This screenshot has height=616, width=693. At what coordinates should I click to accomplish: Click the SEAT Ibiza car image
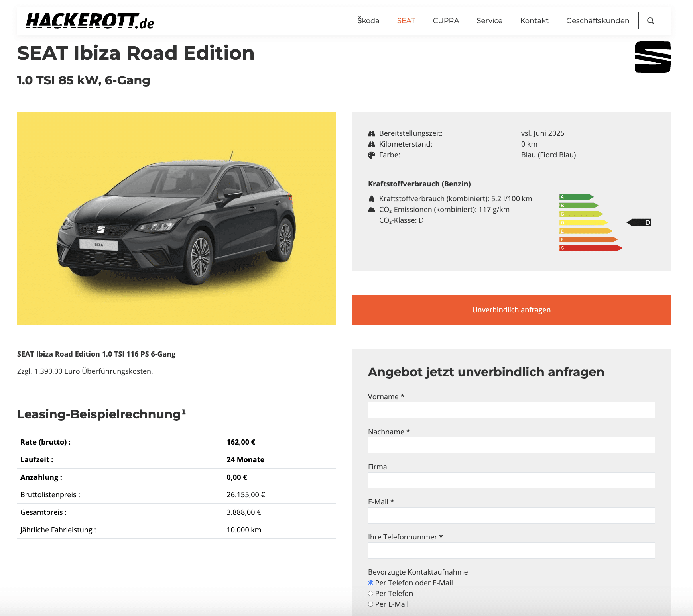pos(177,218)
